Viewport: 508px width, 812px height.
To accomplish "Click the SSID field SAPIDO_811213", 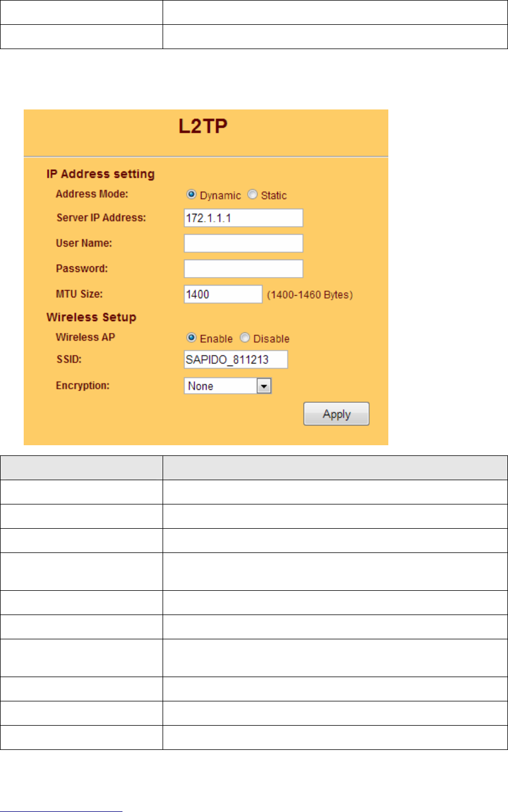I will [236, 359].
